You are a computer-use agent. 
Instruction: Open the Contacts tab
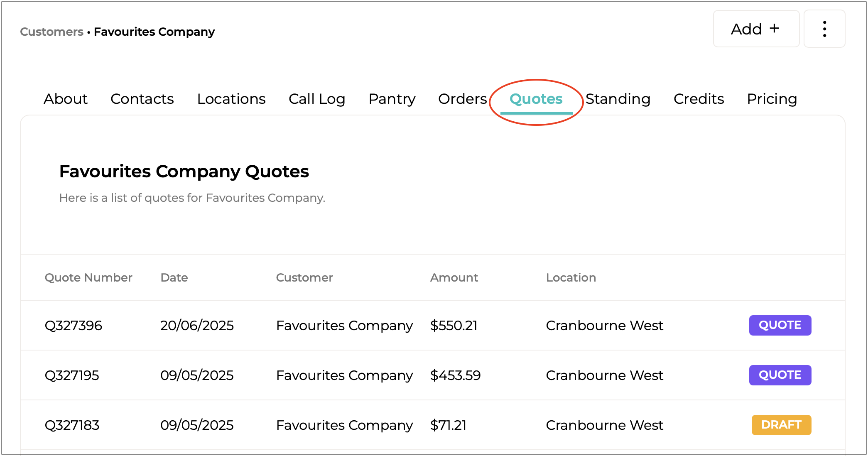[x=142, y=99]
